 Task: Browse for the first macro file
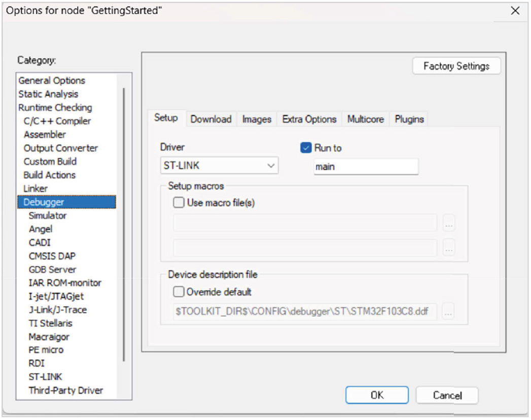448,223
